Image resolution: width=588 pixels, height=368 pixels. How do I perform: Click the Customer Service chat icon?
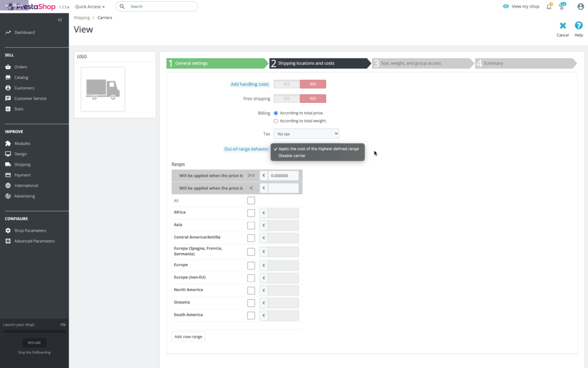tap(8, 98)
